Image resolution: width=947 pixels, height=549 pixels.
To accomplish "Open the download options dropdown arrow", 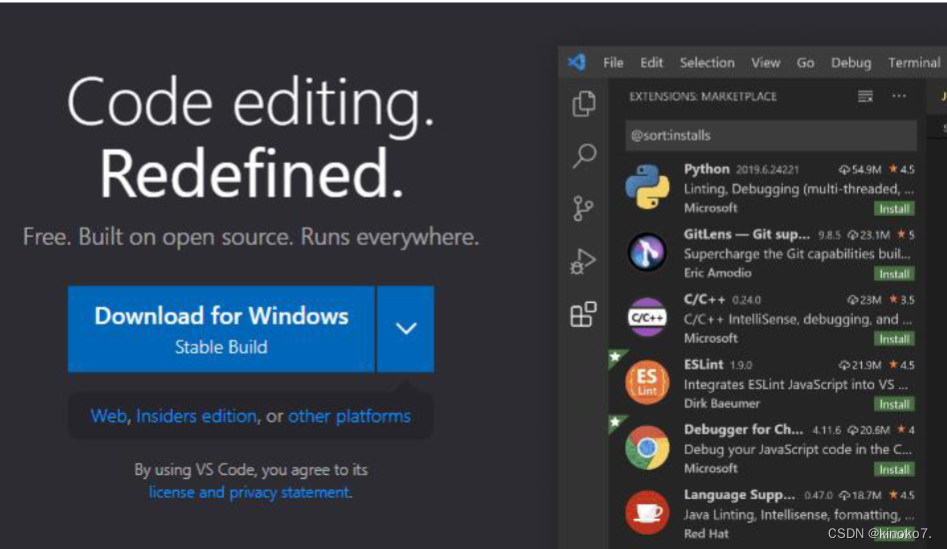I will click(x=406, y=329).
